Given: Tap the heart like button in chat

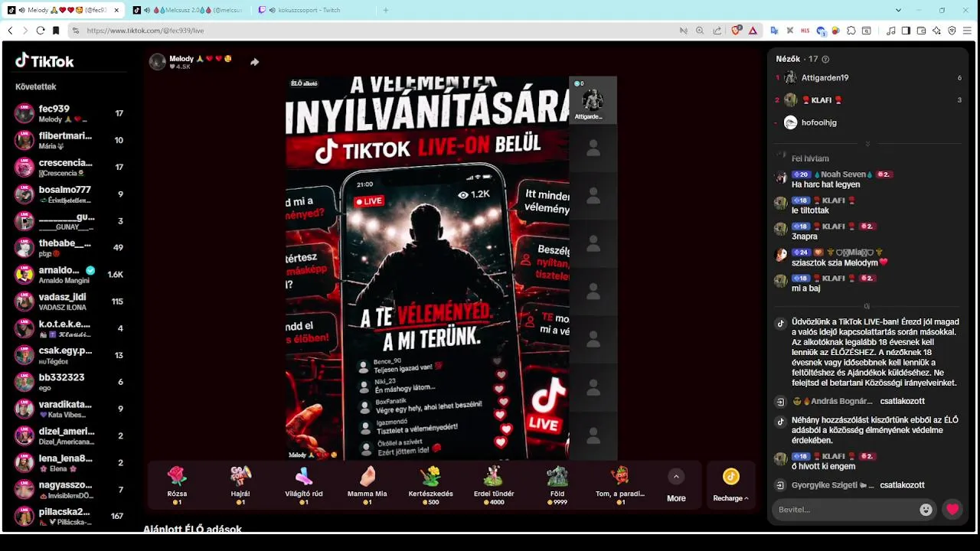Looking at the screenshot, I should click(x=952, y=510).
